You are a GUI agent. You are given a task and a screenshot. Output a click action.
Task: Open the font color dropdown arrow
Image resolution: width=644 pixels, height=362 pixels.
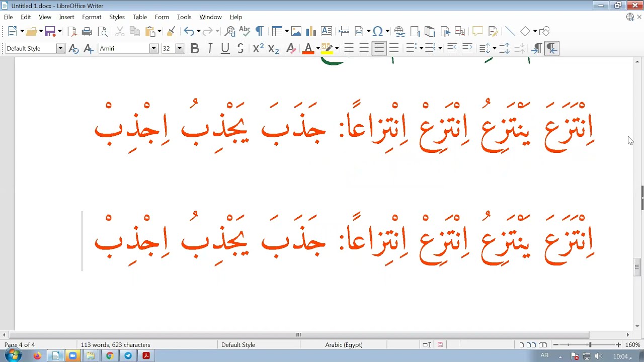318,48
